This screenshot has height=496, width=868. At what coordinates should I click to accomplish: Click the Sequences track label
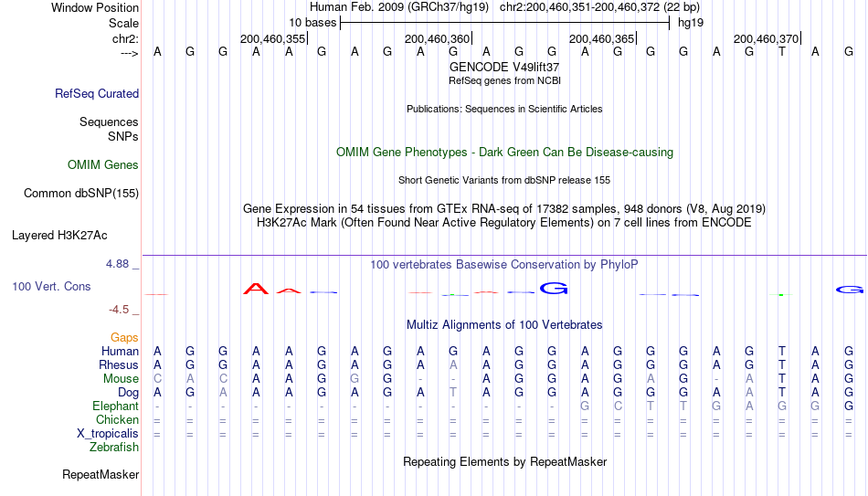(x=109, y=121)
